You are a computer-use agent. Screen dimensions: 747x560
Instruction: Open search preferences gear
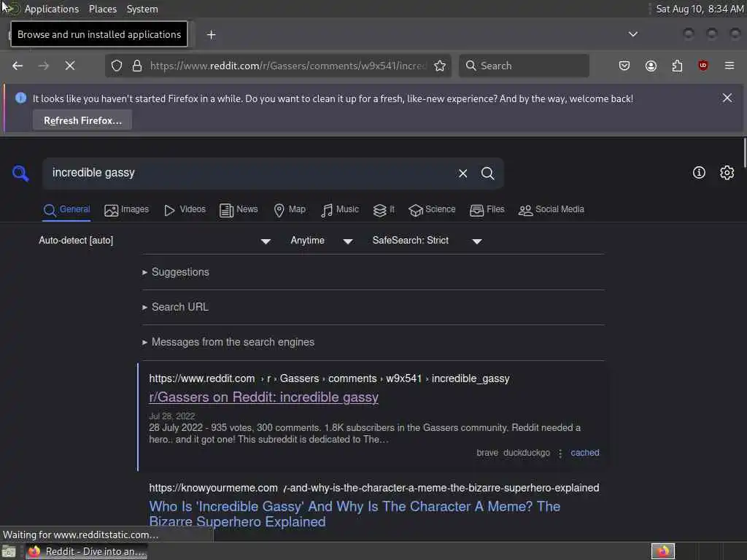click(727, 172)
